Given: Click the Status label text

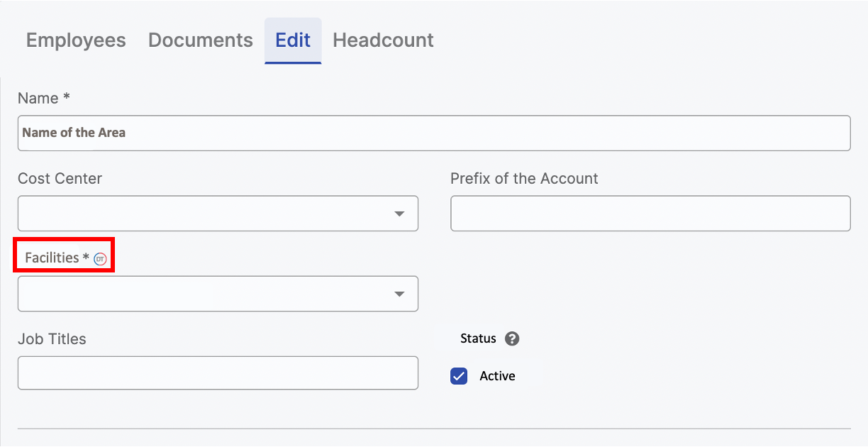Looking at the screenshot, I should (478, 338).
